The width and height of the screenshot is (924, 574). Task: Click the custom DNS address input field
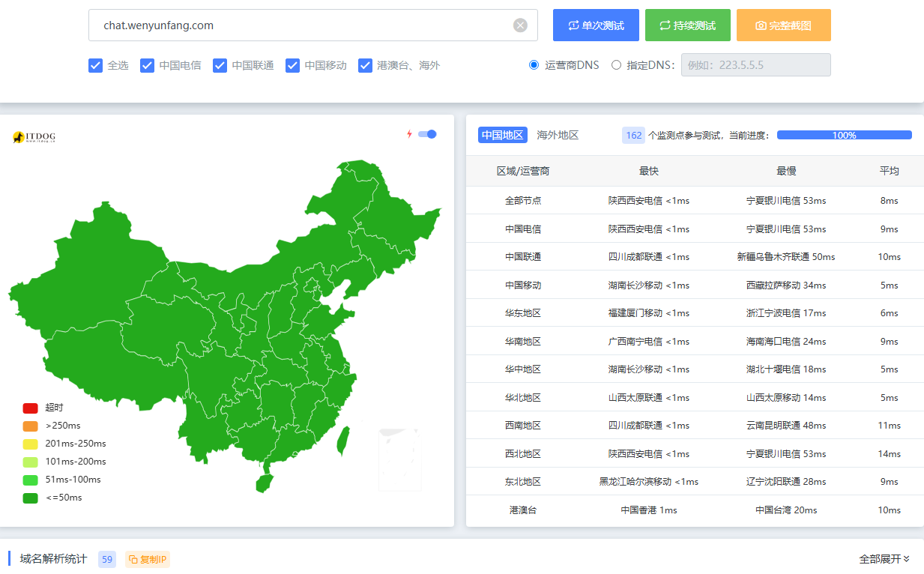(x=755, y=65)
